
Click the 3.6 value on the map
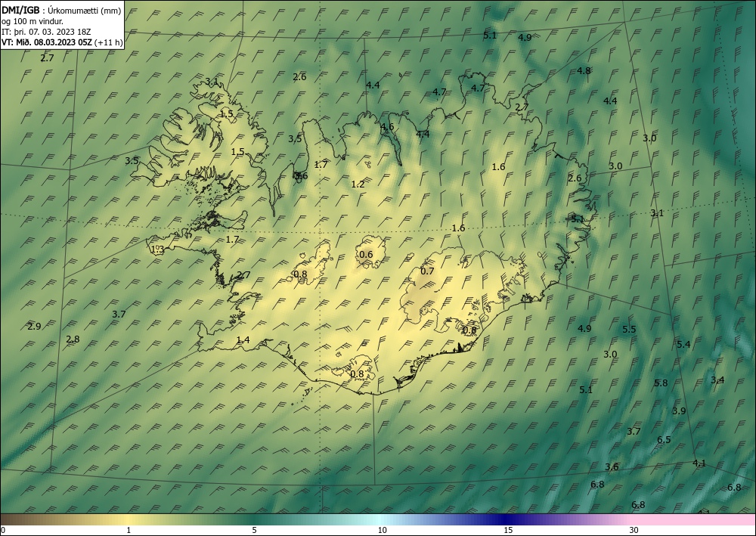612,467
